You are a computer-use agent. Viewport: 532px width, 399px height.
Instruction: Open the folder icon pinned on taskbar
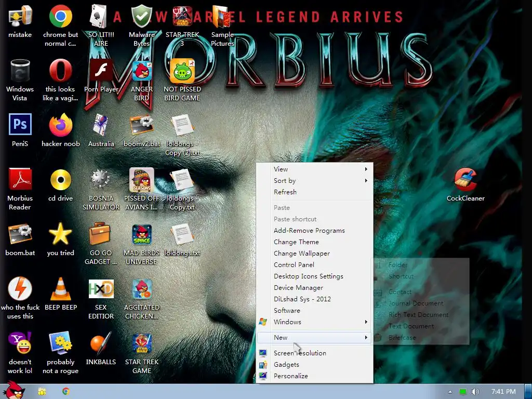click(x=42, y=392)
